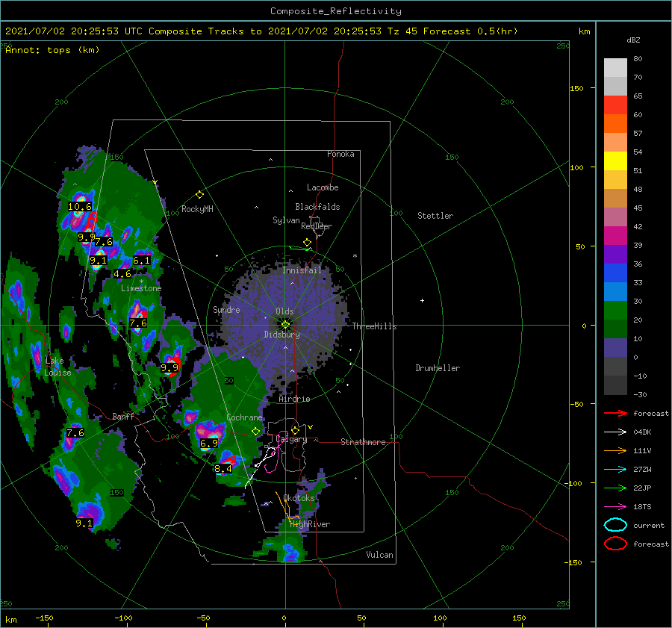The image size is (672, 628).
Task: Click the 'Annot: tops (km)' annotation text
Action: [52, 50]
